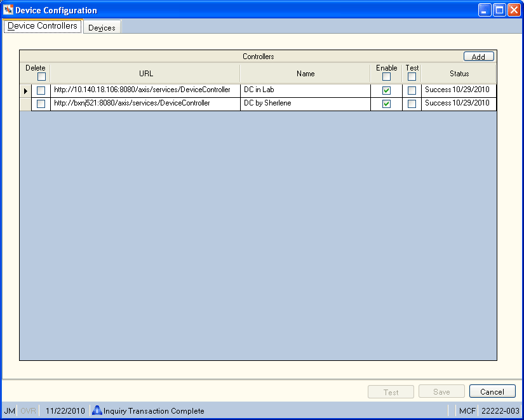
Task: Click the disabled Save button at the bottom
Action: point(441,391)
